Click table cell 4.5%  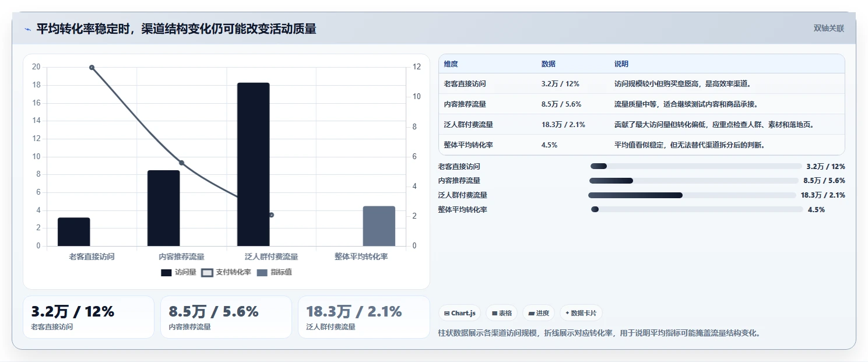pyautogui.click(x=549, y=145)
